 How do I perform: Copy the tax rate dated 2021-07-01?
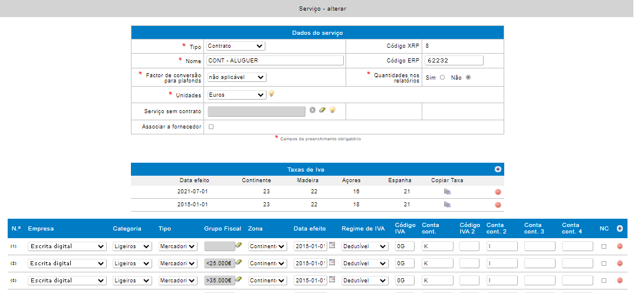coord(447,192)
